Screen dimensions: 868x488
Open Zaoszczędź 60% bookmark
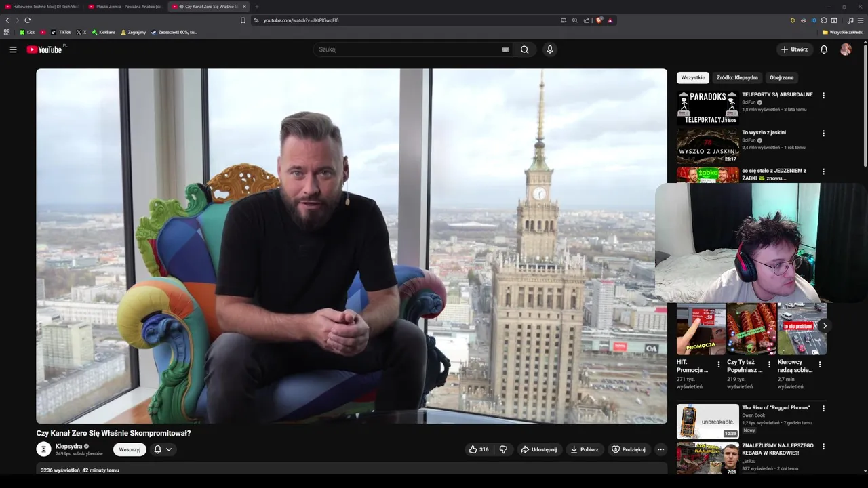(x=174, y=32)
